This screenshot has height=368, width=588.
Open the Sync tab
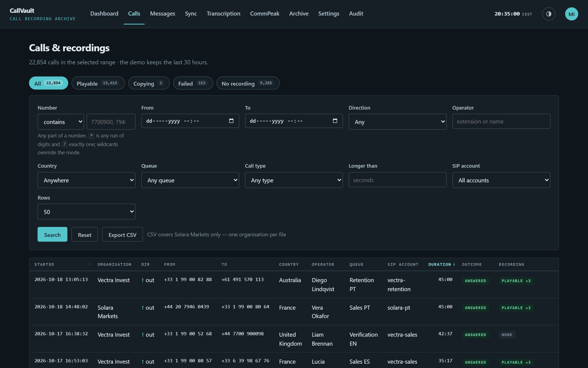(x=191, y=14)
